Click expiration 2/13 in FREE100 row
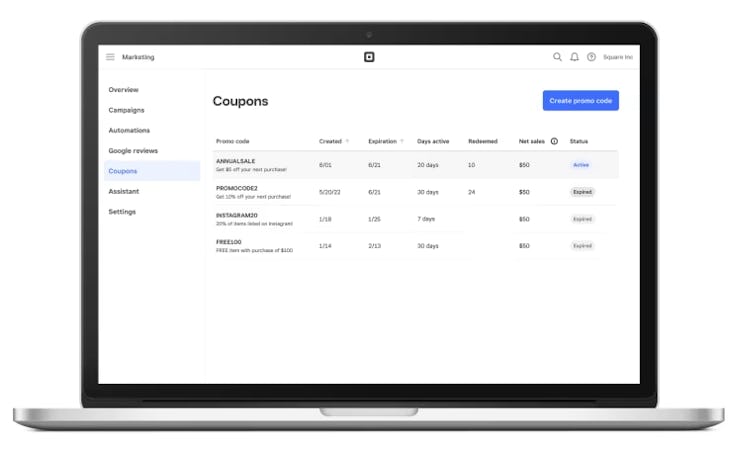 pyautogui.click(x=374, y=246)
